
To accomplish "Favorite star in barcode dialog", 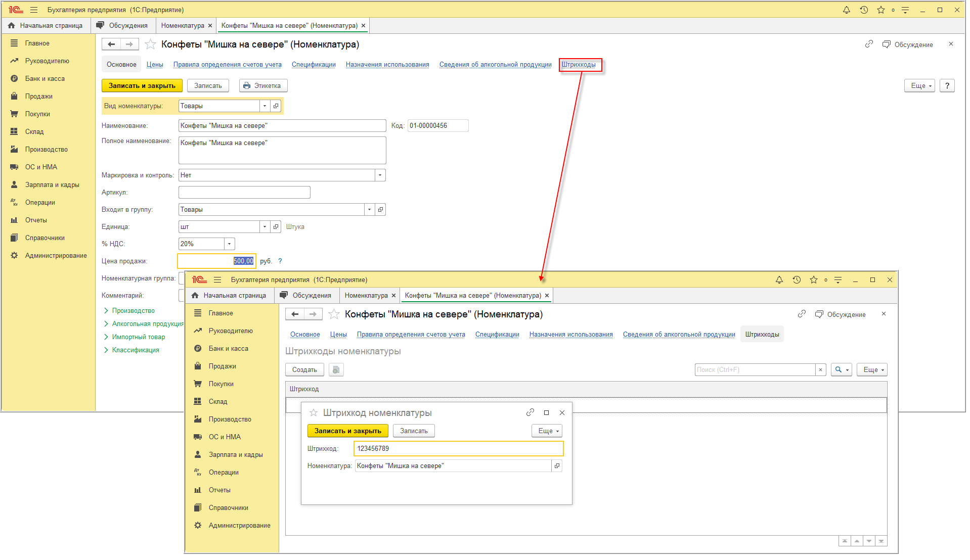I will tap(314, 412).
